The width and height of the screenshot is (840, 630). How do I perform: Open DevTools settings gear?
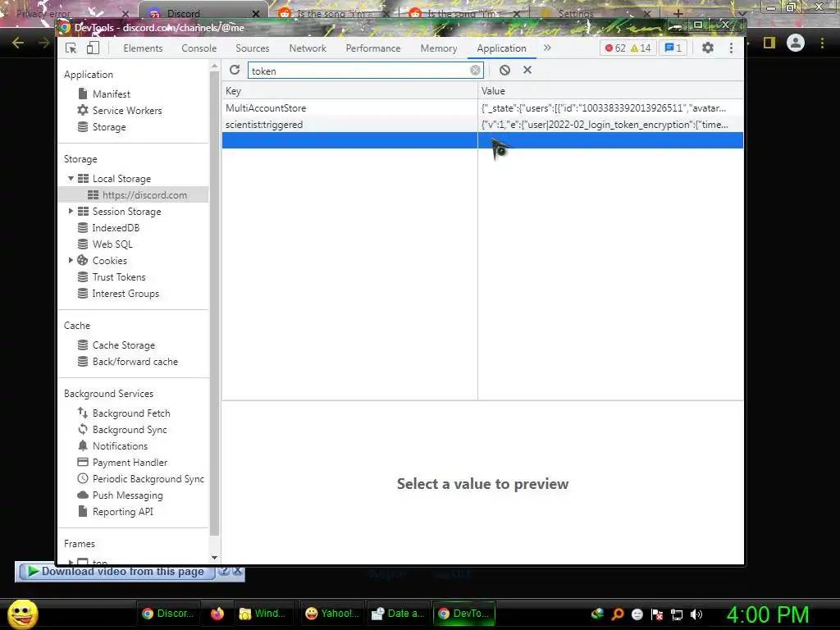click(x=708, y=48)
